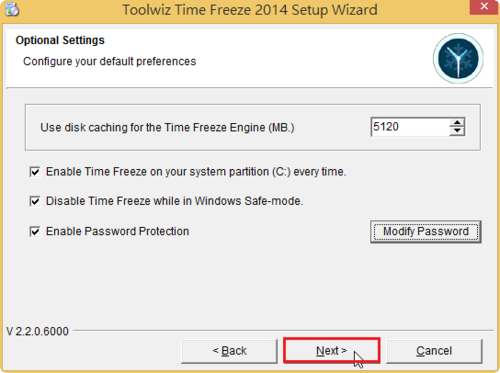Image resolution: width=500 pixels, height=373 pixels.
Task: Click the 'Toolwiz Time Freeze 2014 Setup Wizard' title bar
Action: (x=250, y=10)
